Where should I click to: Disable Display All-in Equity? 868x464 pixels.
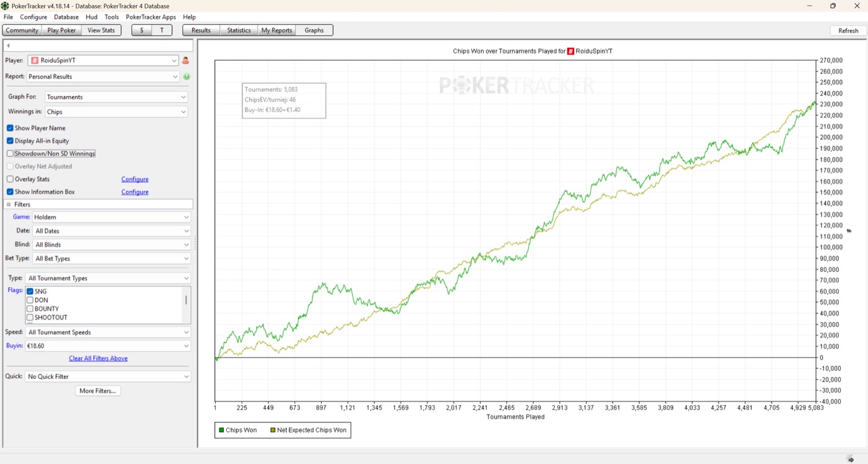point(10,141)
